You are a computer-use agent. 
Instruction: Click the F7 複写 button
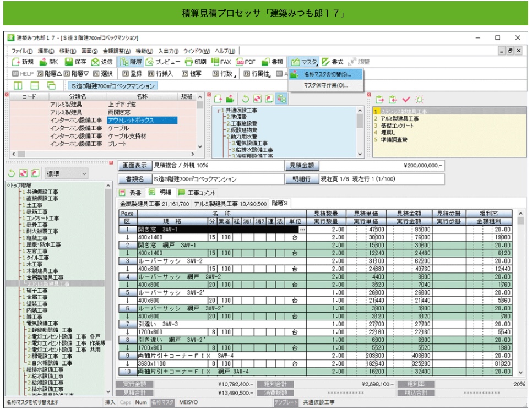tap(192, 74)
